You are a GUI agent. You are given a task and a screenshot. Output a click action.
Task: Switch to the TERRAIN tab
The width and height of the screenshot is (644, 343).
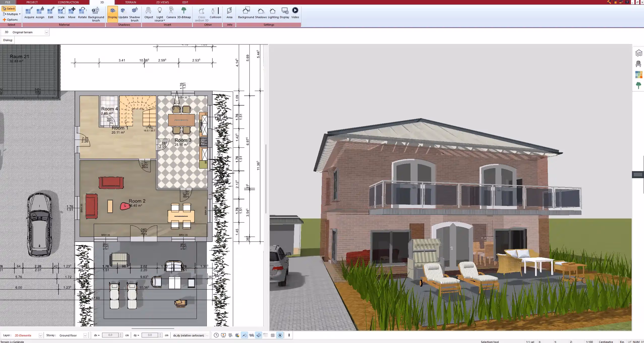pos(131,2)
